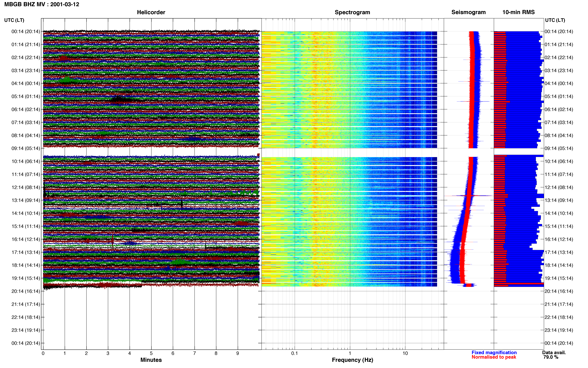Click frequency tick label 10
Image resolution: width=588 pixels, height=368 pixels.
(x=405, y=353)
